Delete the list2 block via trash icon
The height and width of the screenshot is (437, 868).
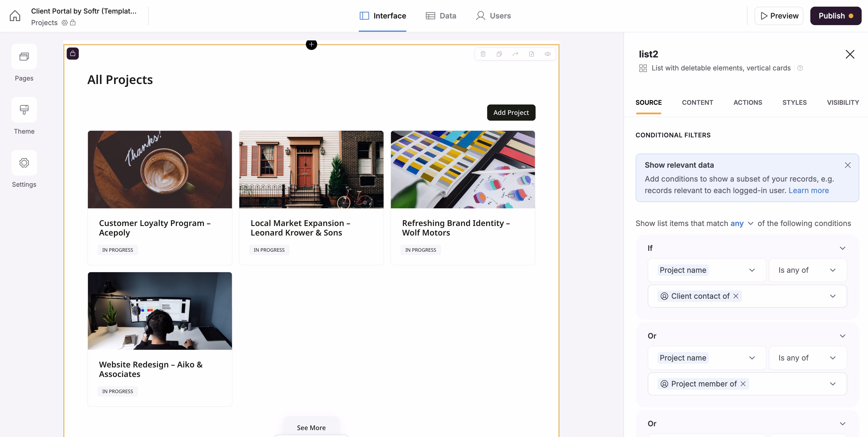click(483, 54)
